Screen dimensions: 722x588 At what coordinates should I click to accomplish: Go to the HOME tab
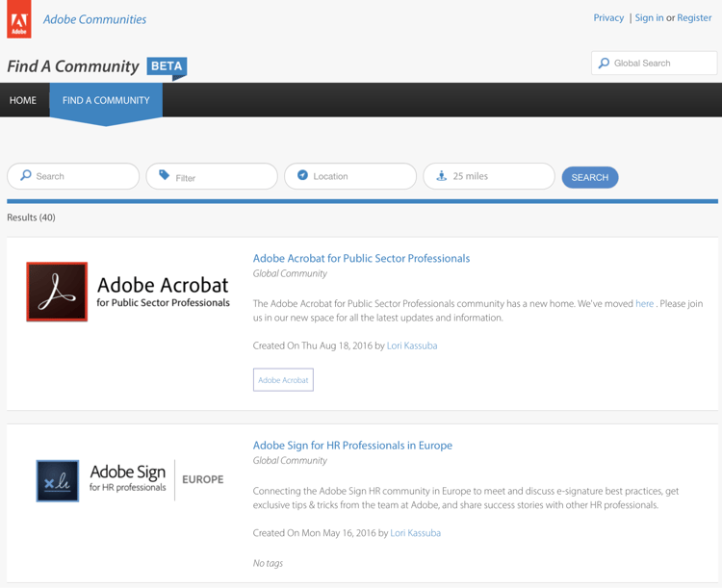click(x=23, y=100)
